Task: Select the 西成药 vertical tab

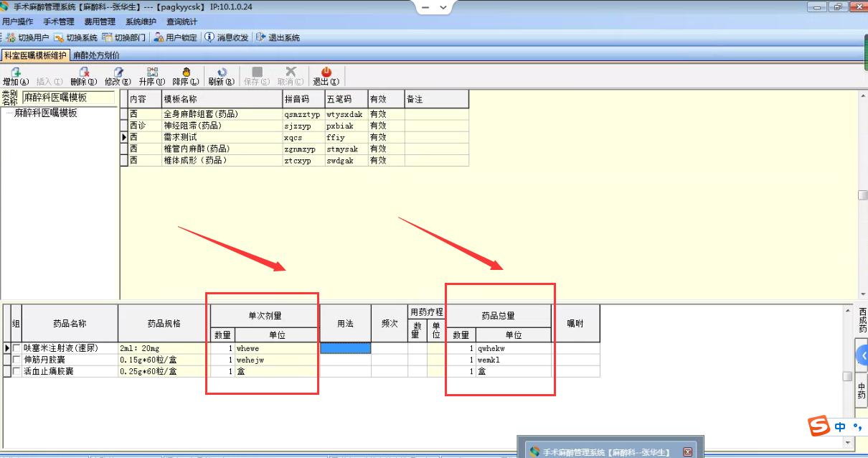Action: [x=862, y=321]
